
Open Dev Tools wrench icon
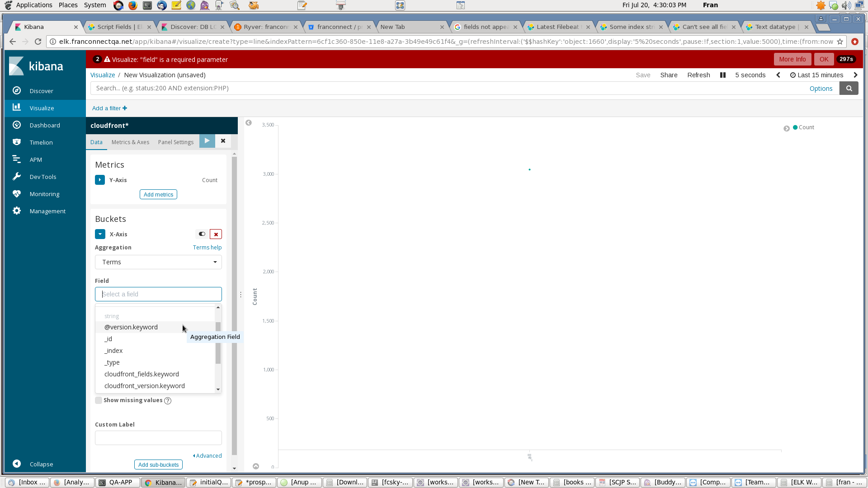17,177
